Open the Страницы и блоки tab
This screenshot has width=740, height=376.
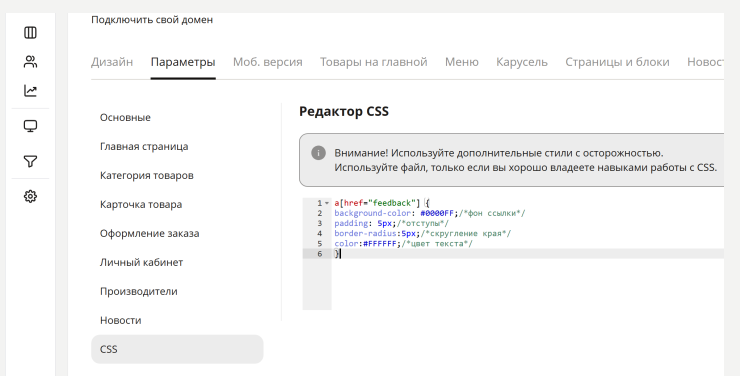pyautogui.click(x=617, y=62)
